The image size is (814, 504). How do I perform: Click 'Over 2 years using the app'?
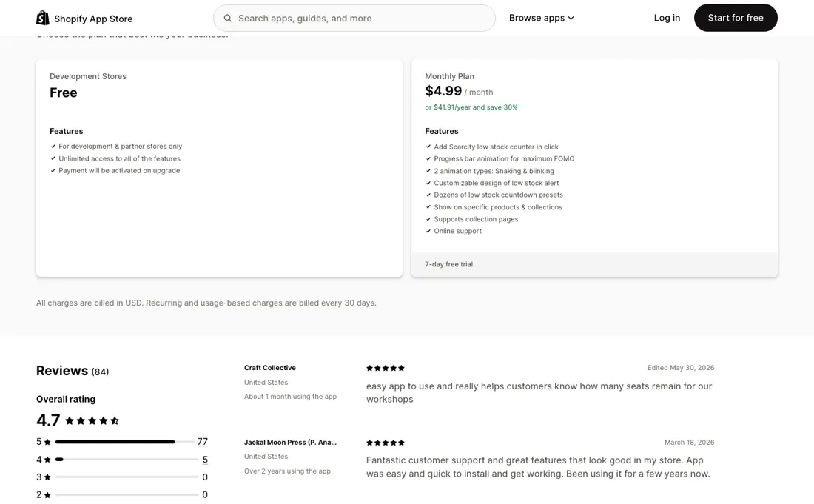[x=287, y=471]
